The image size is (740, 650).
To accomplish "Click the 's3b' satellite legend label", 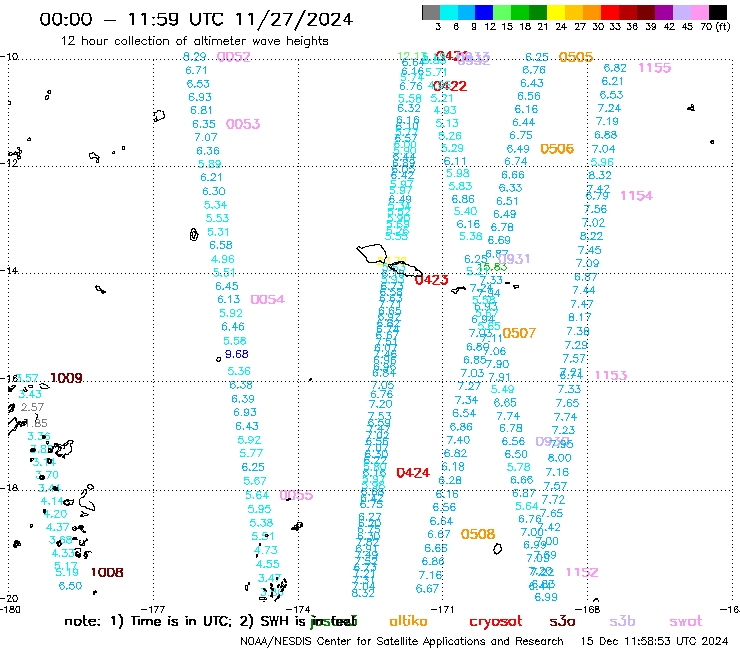I will tap(622, 621).
